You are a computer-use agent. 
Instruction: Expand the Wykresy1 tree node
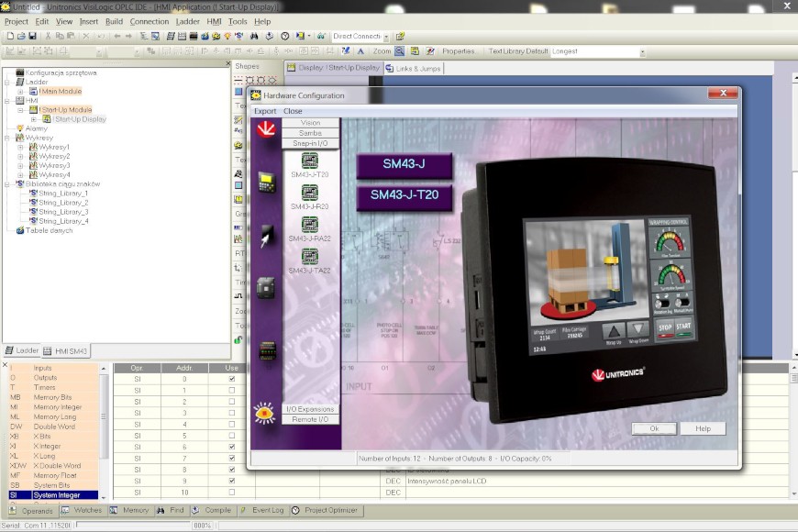coord(20,147)
